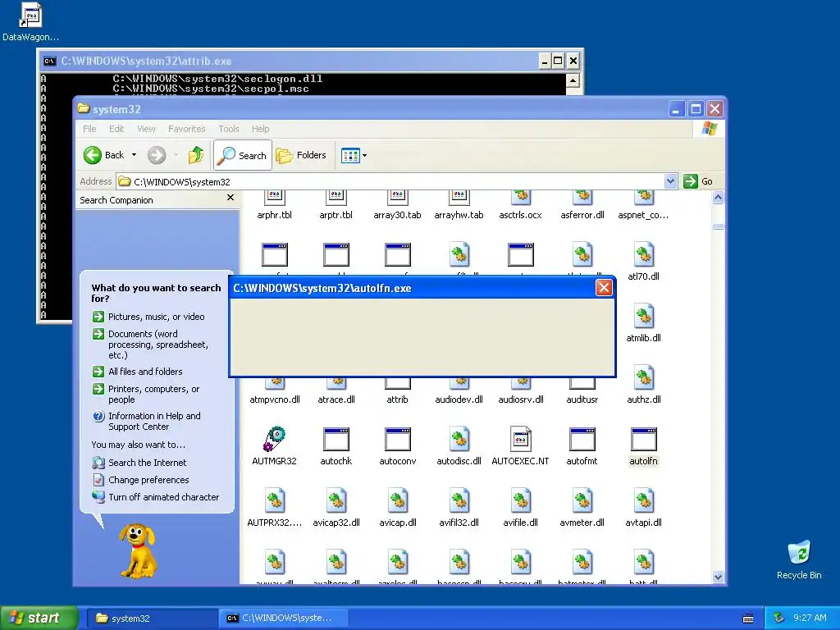Screen dimensions: 840x630
Task: Select the autodisc.dll file icon
Action: [x=459, y=440]
